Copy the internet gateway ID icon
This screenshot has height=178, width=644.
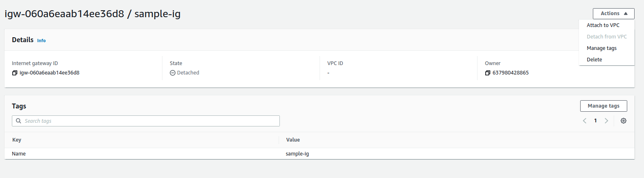pos(15,73)
